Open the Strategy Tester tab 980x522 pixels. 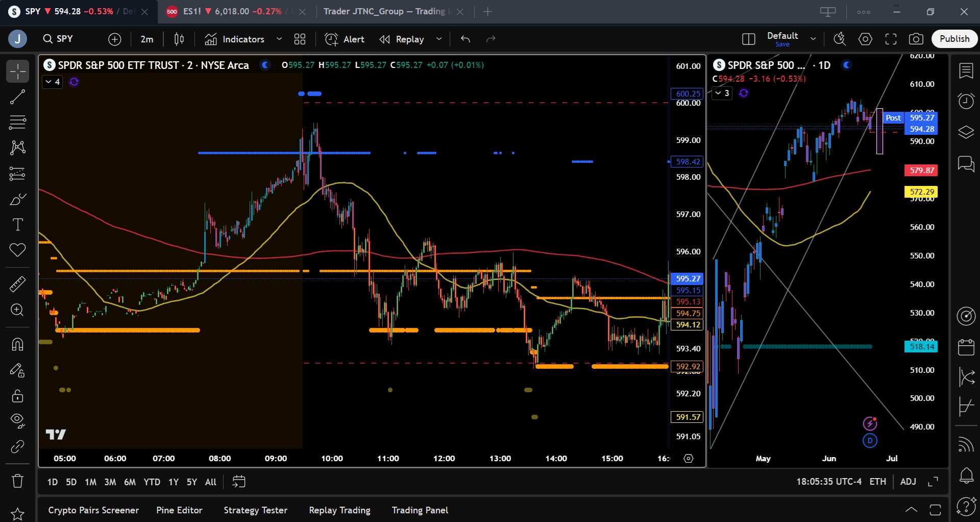(x=255, y=510)
